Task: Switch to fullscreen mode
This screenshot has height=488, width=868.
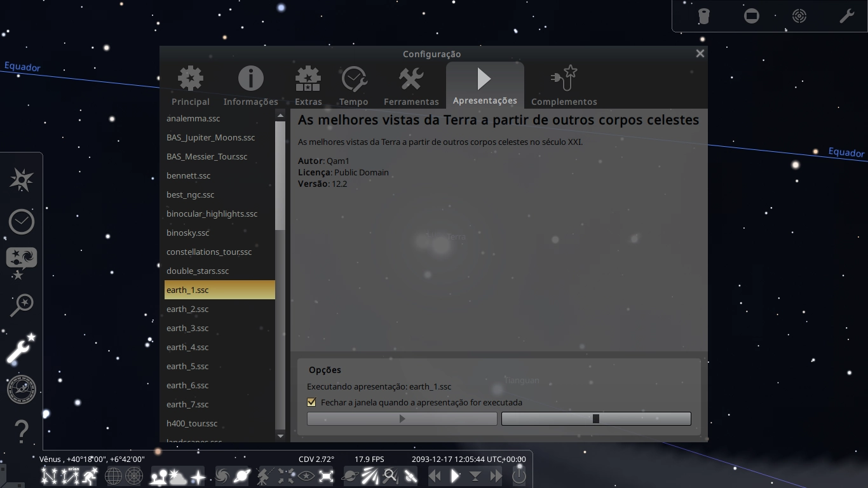Action: point(326,475)
